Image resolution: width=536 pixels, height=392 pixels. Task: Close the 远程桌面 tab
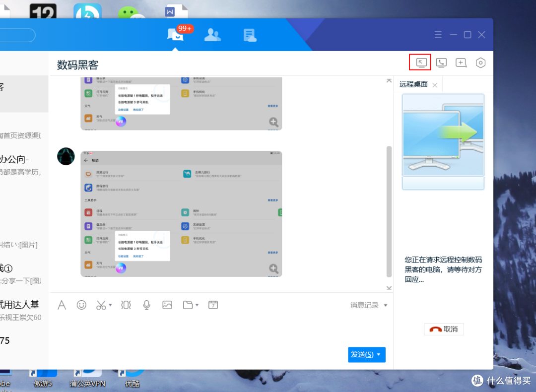tap(435, 85)
